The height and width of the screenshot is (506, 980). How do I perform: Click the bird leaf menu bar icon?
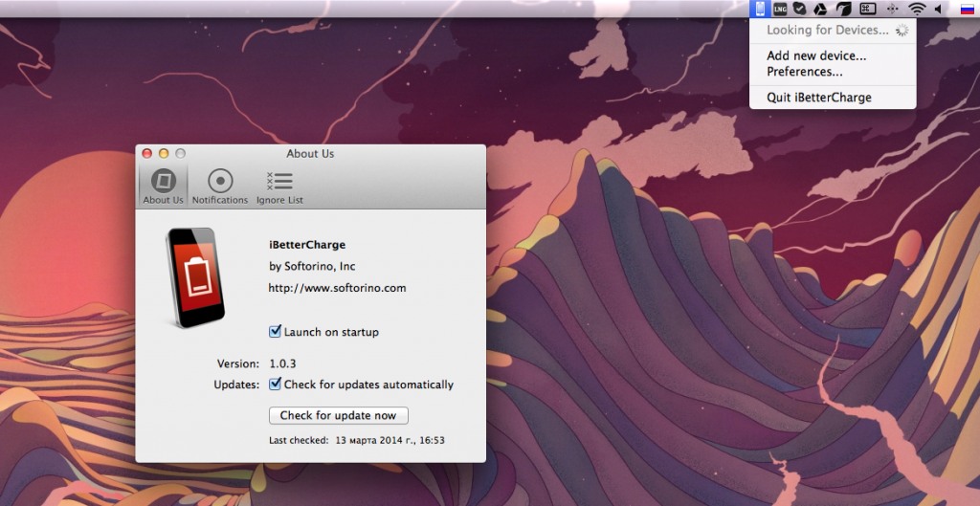click(x=844, y=9)
